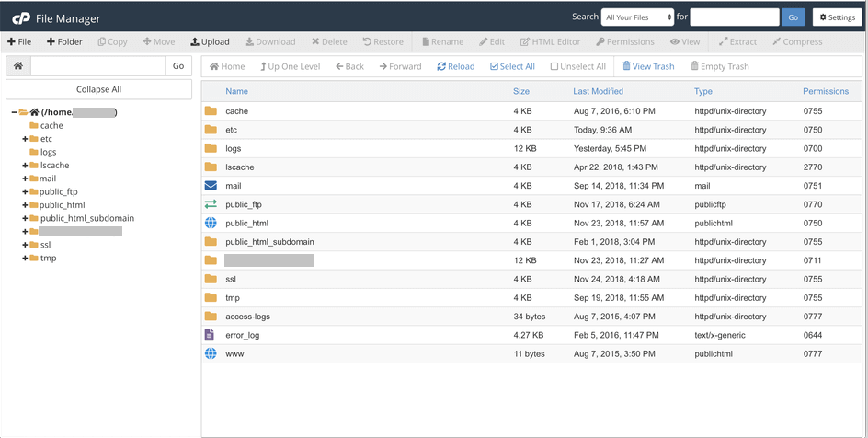Collapse the /home root tree node

coord(15,112)
